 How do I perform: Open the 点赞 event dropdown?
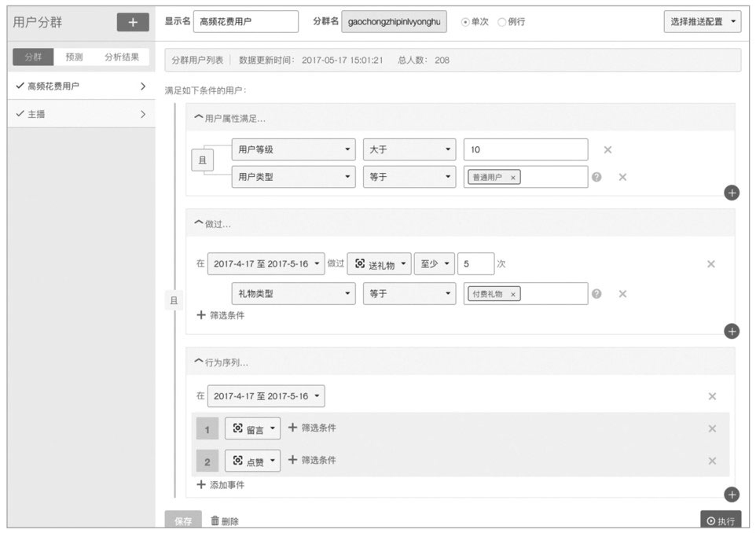[252, 461]
